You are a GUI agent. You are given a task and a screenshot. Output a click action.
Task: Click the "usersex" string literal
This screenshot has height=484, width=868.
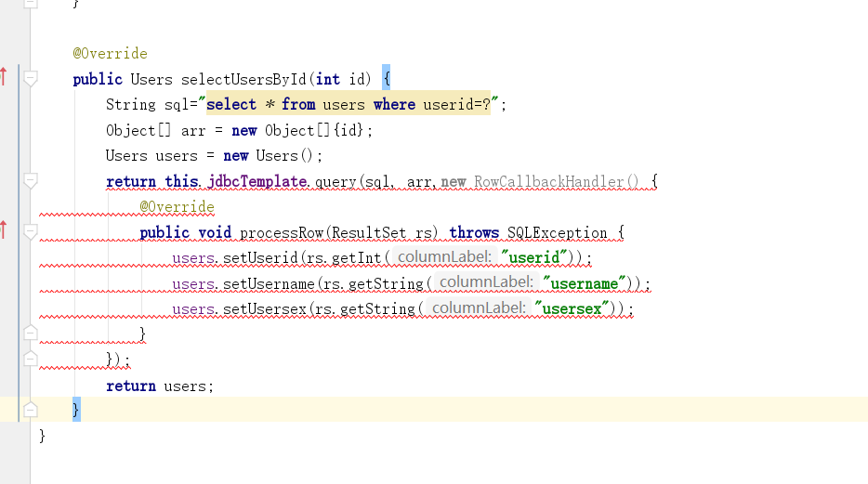[x=572, y=309]
